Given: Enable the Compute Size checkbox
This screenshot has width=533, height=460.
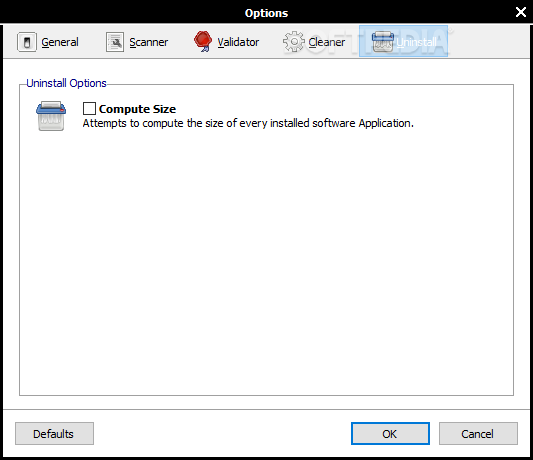Looking at the screenshot, I should point(89,109).
